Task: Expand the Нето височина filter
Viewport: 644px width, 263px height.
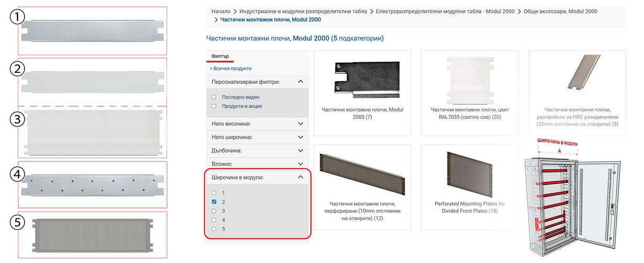Action: click(x=257, y=124)
